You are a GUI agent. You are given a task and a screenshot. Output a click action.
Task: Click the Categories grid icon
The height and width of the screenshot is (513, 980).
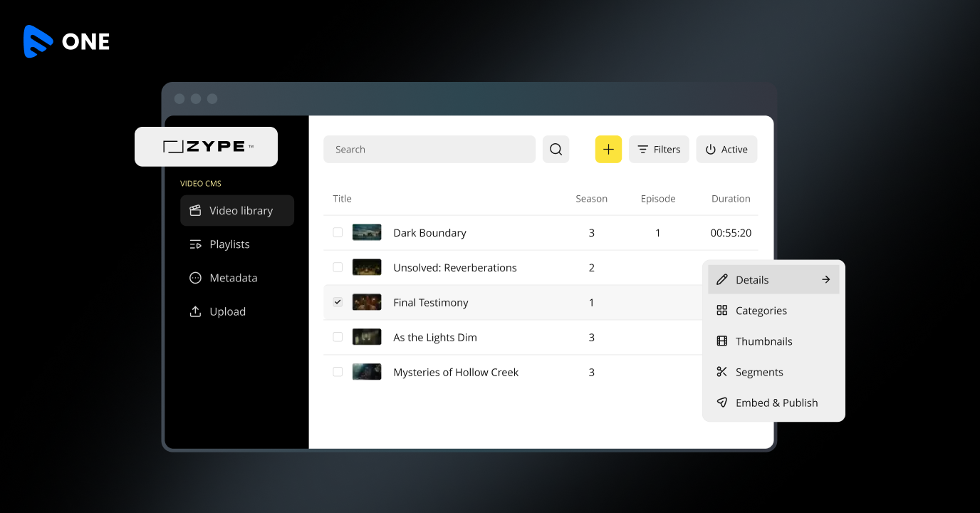(722, 311)
